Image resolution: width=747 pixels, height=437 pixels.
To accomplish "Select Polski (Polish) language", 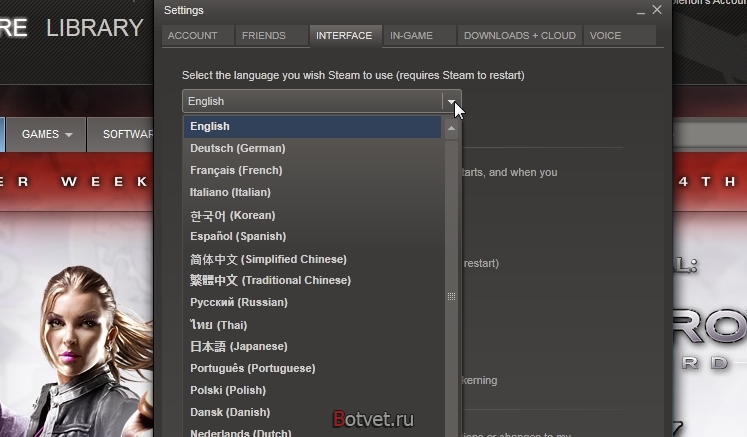I will pyautogui.click(x=312, y=390).
